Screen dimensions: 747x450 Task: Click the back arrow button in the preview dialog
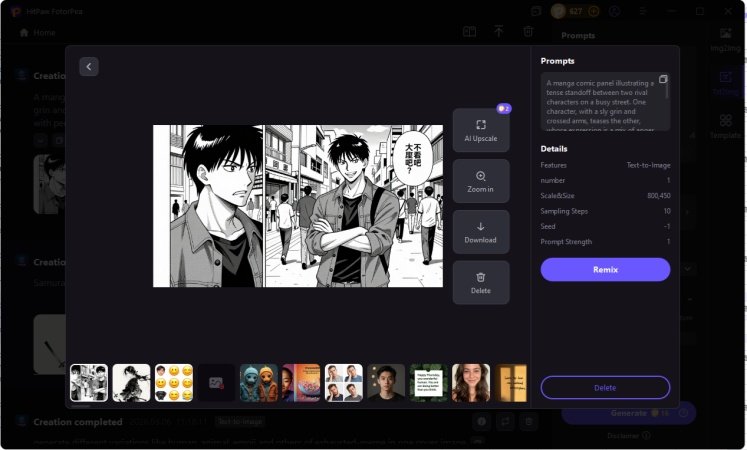[89, 67]
